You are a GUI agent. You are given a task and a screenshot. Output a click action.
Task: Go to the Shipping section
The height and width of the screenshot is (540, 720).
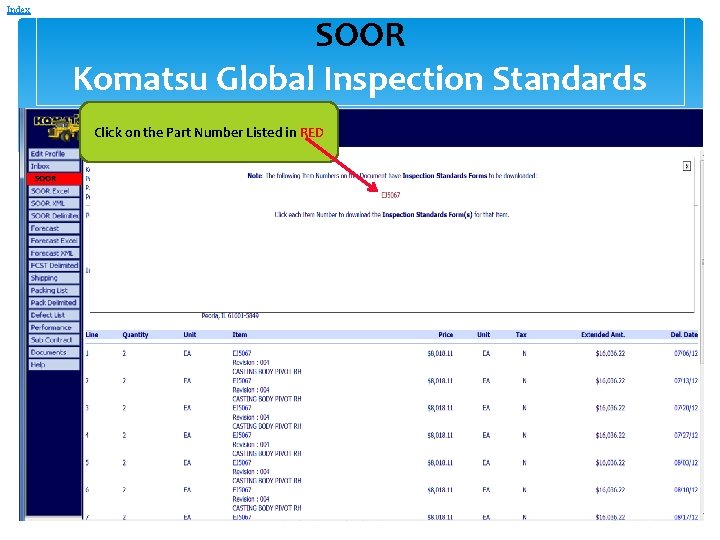[54, 278]
